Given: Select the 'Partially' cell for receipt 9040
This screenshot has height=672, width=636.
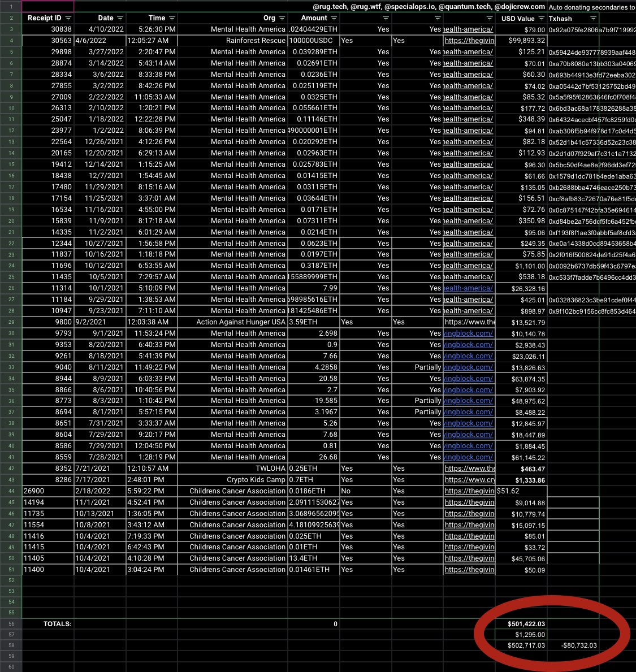Looking at the screenshot, I should point(417,367).
